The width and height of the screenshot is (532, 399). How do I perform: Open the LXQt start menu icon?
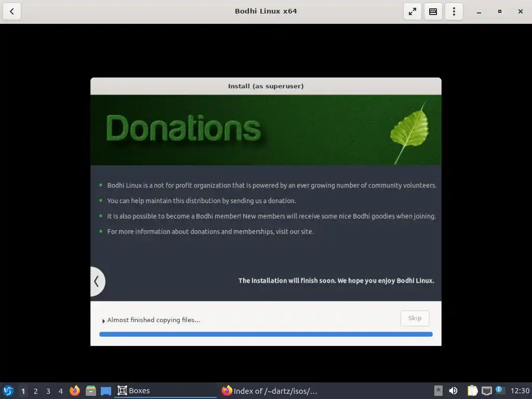click(8, 391)
